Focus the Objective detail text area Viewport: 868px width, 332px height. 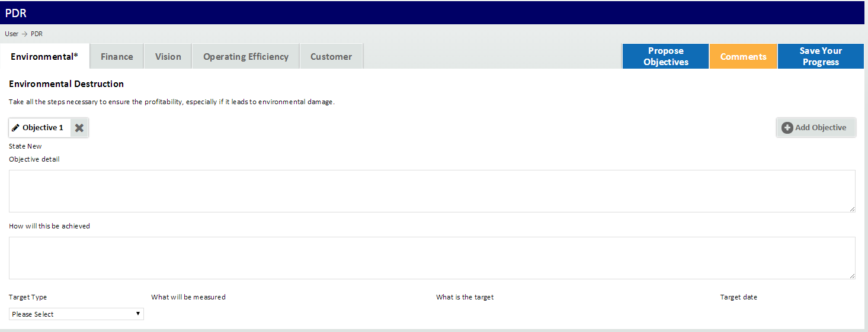click(x=432, y=191)
